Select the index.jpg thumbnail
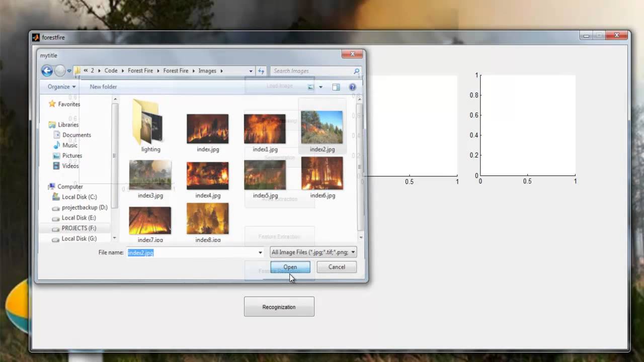This screenshot has width=644, height=362. click(x=207, y=129)
